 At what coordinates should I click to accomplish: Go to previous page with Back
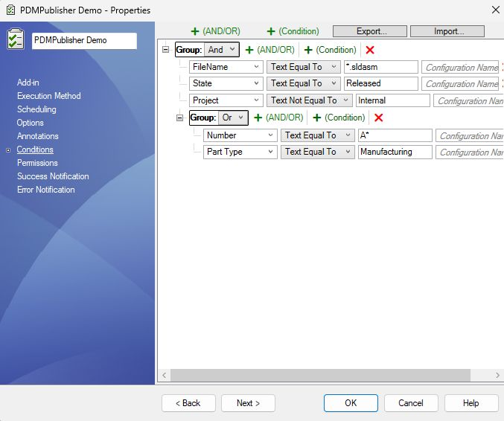[188, 403]
